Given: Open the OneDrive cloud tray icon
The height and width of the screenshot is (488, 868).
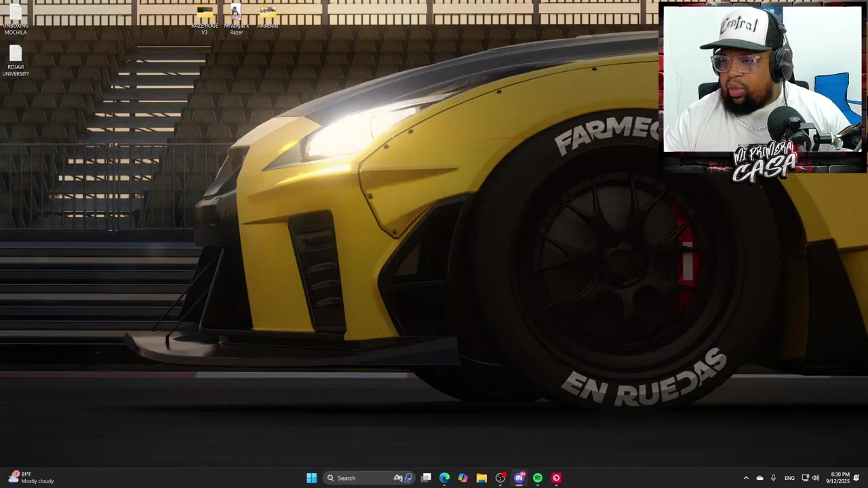Looking at the screenshot, I should tap(759, 478).
